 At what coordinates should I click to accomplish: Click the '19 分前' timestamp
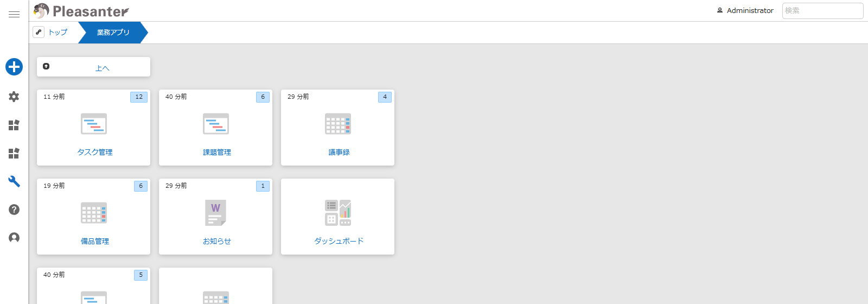[54, 186]
